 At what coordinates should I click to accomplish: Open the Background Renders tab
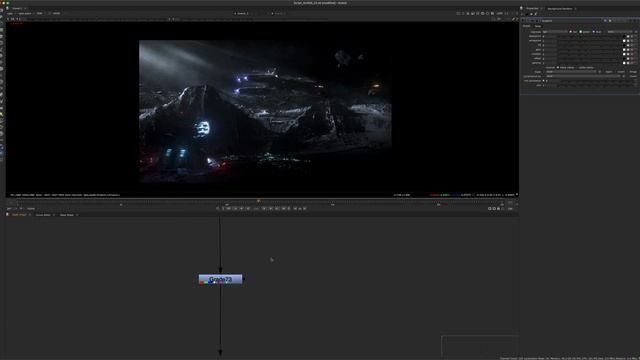pos(560,9)
